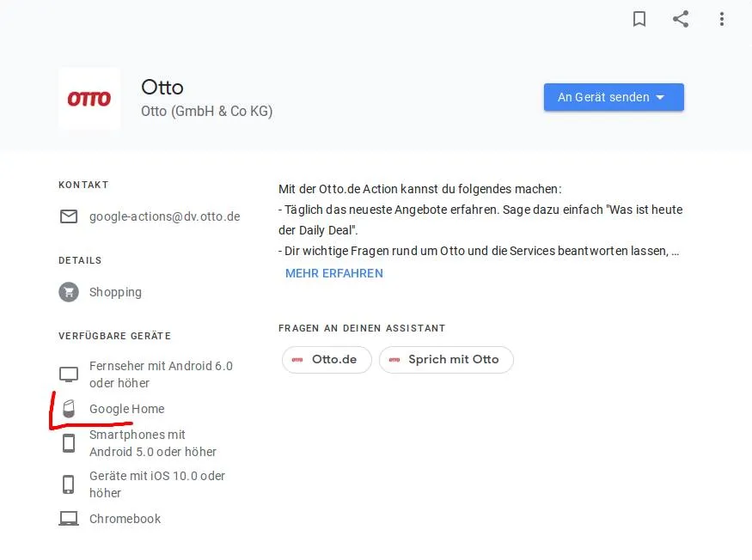
Task: Open the three-dot overflow menu
Action: pos(722,19)
